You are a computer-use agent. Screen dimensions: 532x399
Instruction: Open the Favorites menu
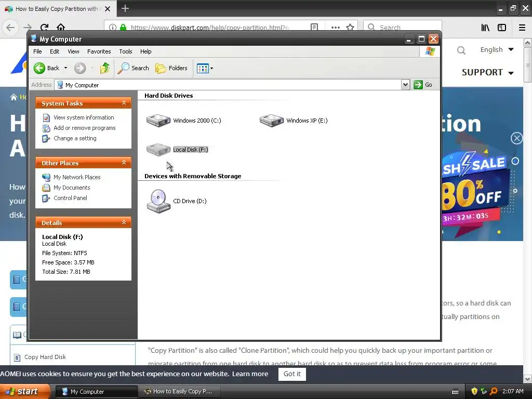click(99, 51)
